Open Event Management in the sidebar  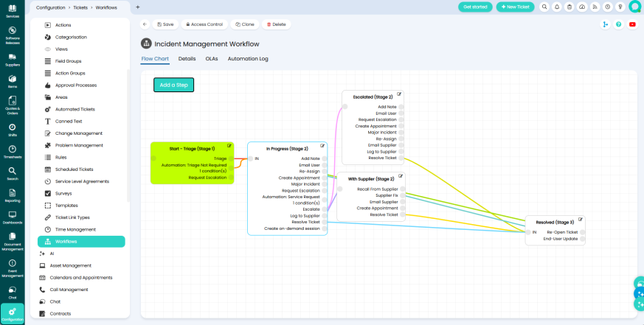coord(13,268)
